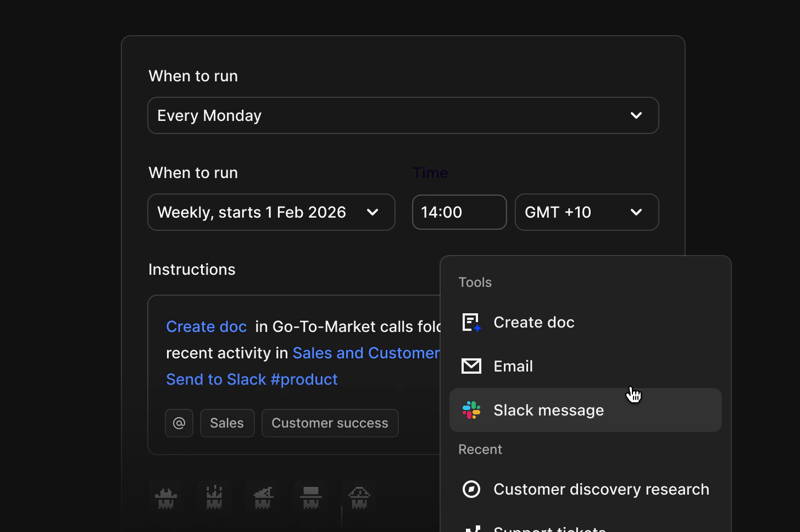This screenshot has height=532, width=800.
Task: Select the crown pixel avatar
Action: (x=214, y=497)
